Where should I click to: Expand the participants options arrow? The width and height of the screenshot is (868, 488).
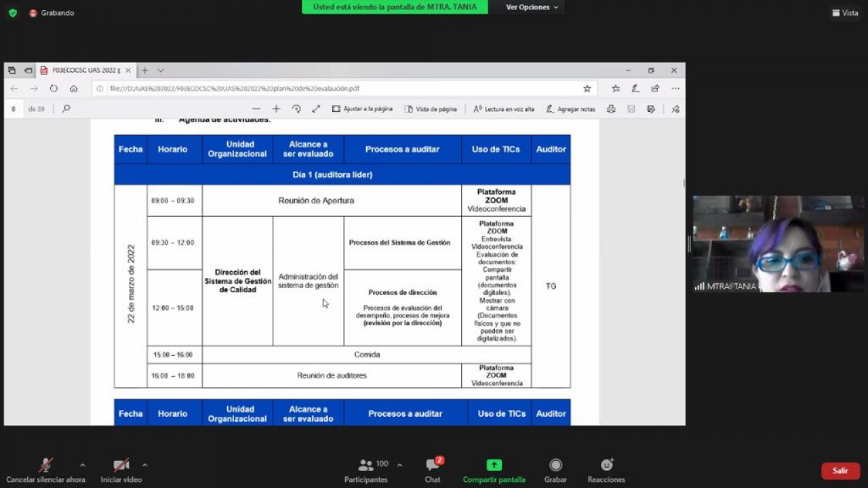399,465
